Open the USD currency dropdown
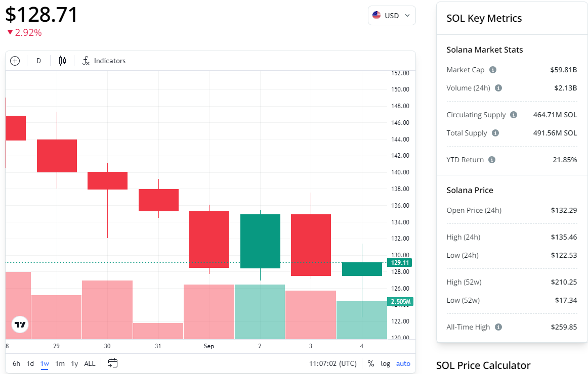Screen dimensions: 588x374 pos(392,16)
